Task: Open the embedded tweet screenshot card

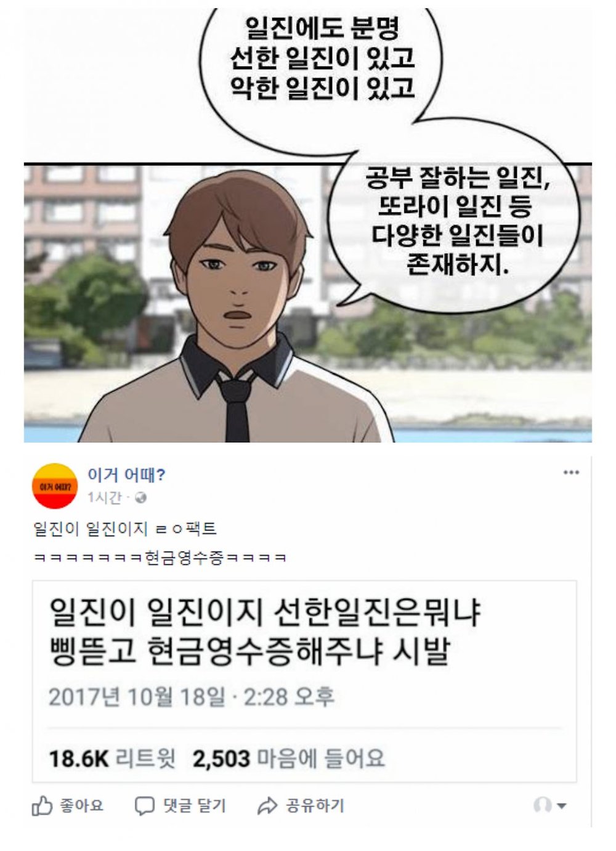Action: 304,682
